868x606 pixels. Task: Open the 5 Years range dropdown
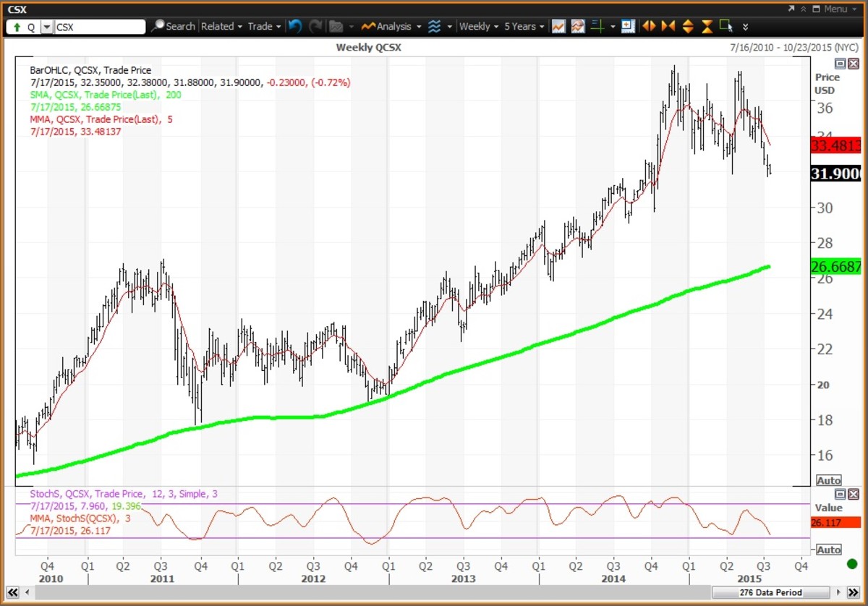(x=524, y=26)
